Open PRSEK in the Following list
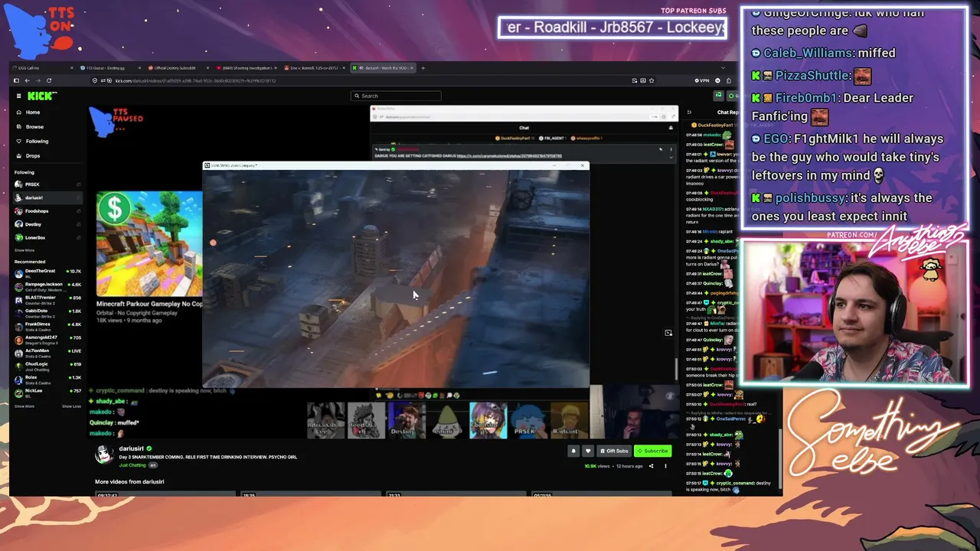 coord(47,184)
